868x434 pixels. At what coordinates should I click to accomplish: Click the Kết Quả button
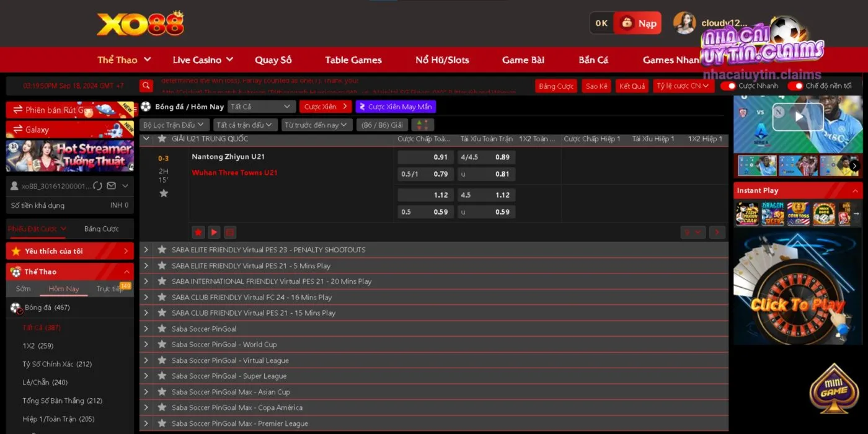(x=632, y=86)
